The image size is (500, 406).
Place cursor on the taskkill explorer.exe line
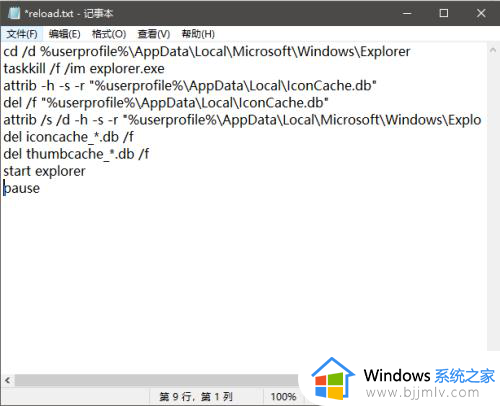(84, 69)
